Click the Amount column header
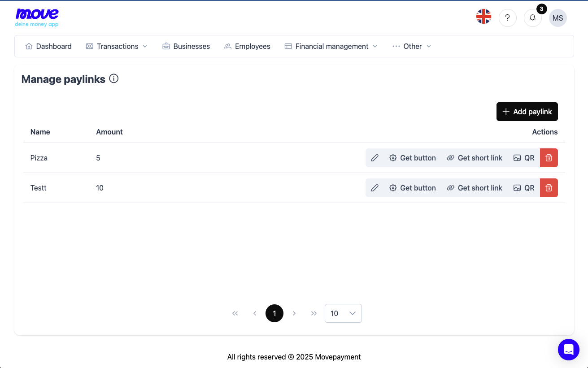588x368 pixels. tap(109, 132)
